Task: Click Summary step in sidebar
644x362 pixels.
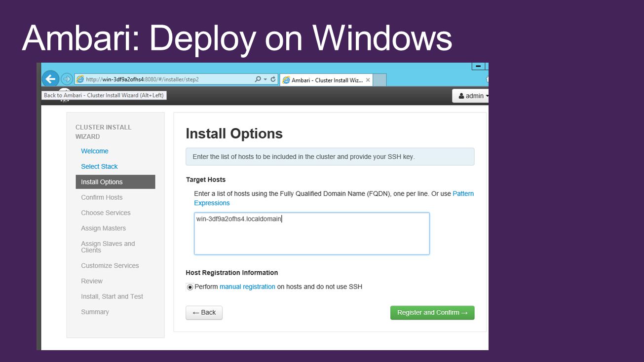Action: click(95, 312)
